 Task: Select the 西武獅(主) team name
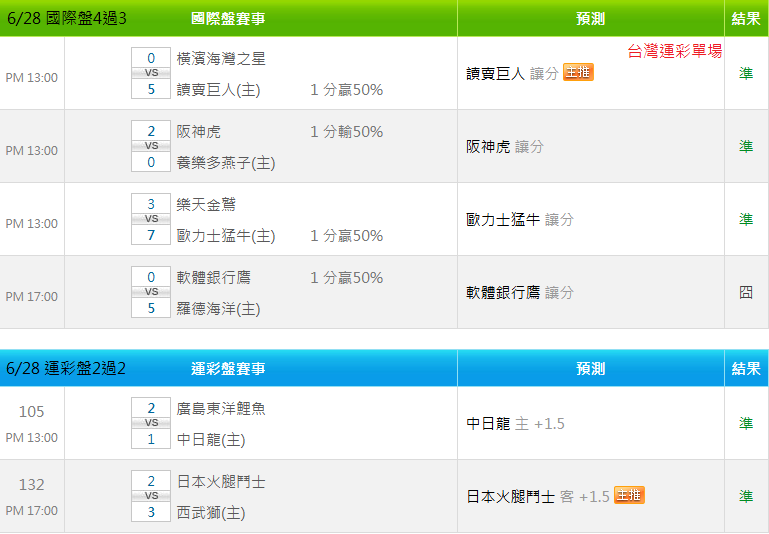211,513
